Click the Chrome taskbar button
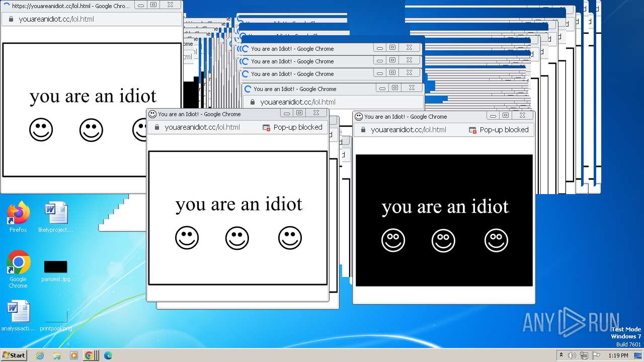 [x=90, y=355]
